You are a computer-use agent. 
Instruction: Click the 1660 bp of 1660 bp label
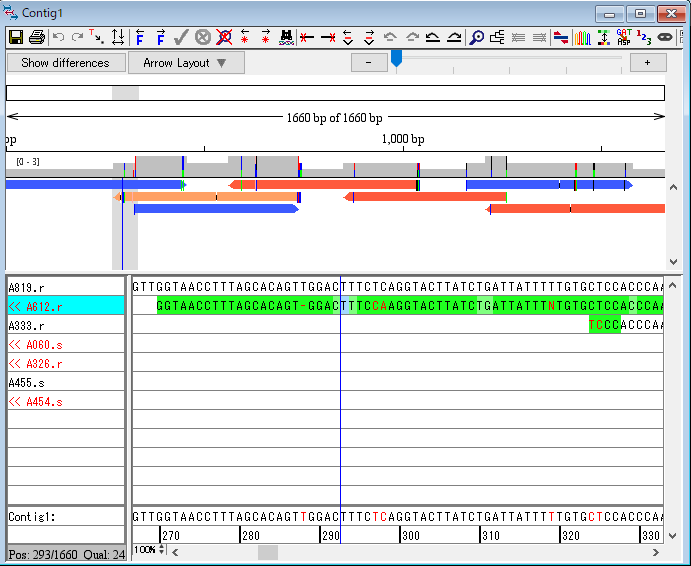[x=334, y=118]
